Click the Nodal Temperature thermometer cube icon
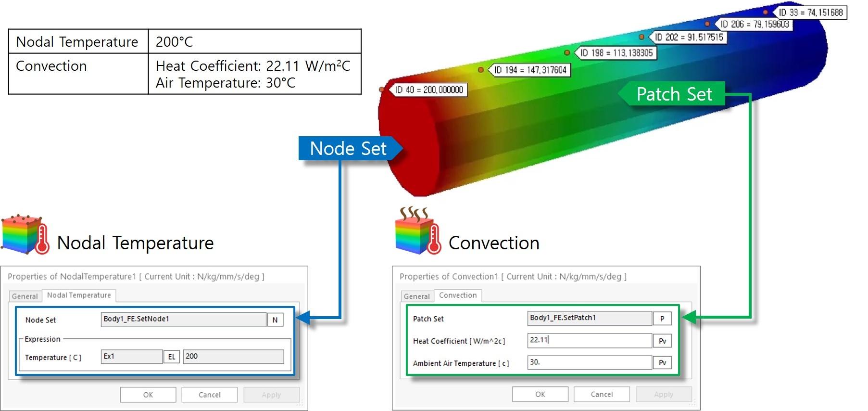The height and width of the screenshot is (411, 868). 25,234
